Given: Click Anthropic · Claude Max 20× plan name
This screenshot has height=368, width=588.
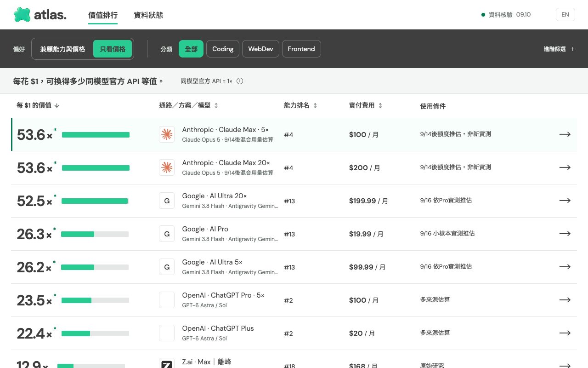Looking at the screenshot, I should (226, 163).
